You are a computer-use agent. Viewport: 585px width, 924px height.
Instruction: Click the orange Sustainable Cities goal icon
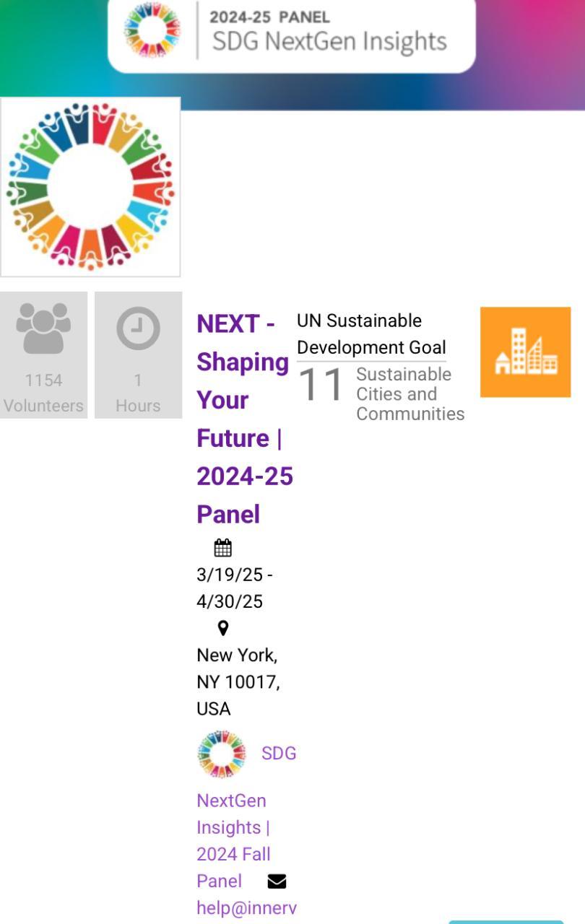tap(525, 352)
